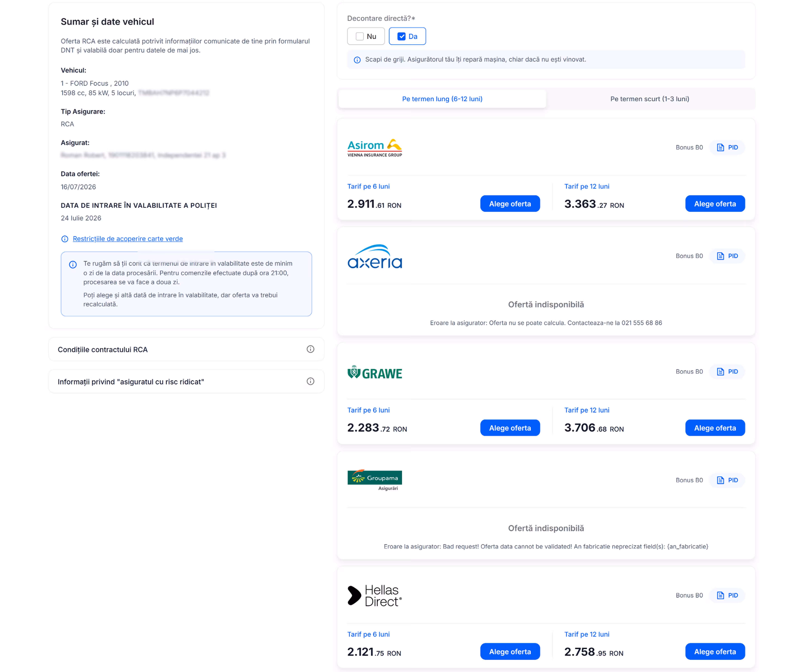Click the Asirom Vienna Insurance Group logo
Viewport: 804px width, 672px height.
tap(375, 148)
